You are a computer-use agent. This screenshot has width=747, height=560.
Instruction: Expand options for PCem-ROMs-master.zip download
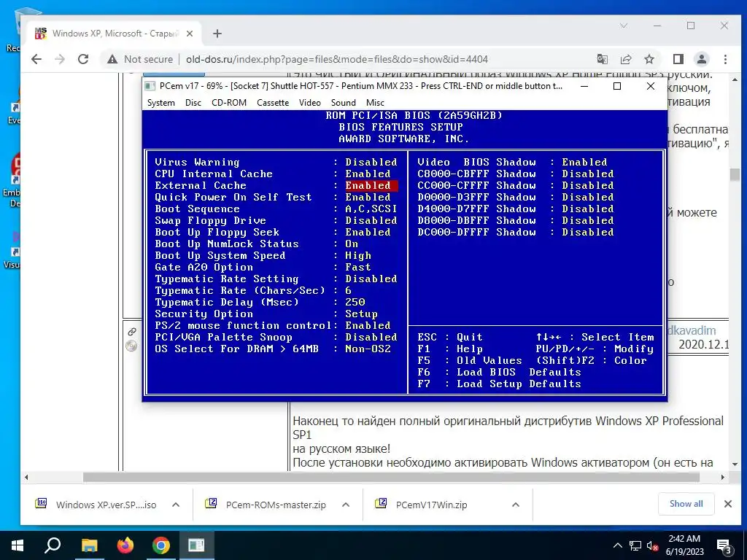click(346, 505)
